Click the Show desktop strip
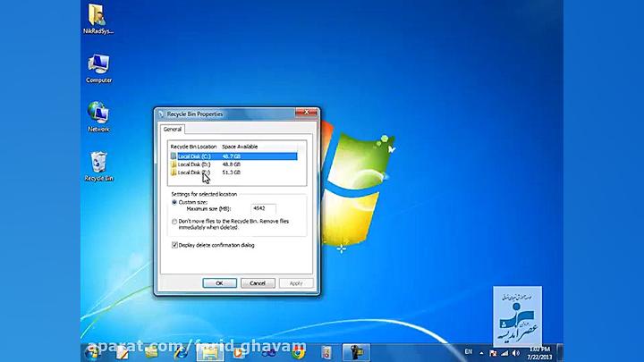The height and width of the screenshot is (362, 644). click(559, 352)
